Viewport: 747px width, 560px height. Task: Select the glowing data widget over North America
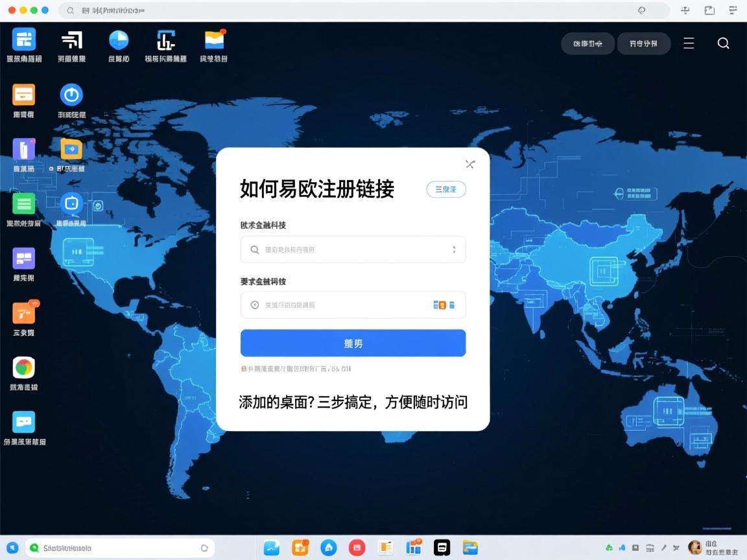click(79, 251)
